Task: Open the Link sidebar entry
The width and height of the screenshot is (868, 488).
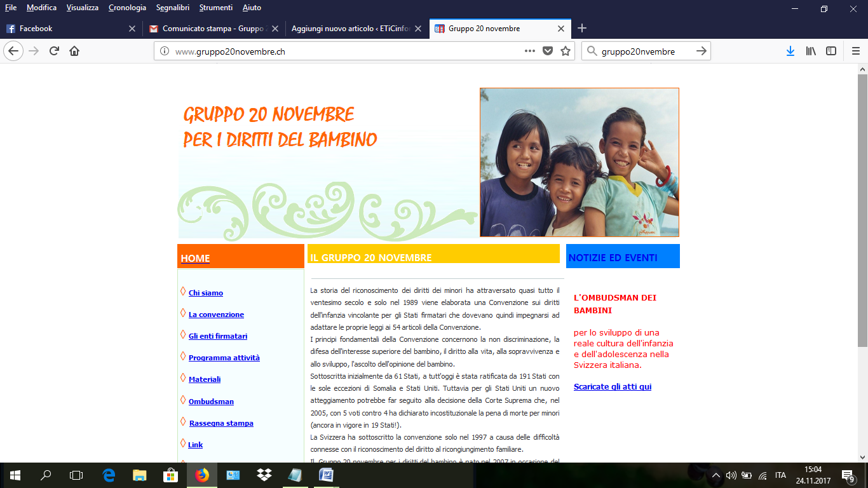Action: click(x=196, y=445)
